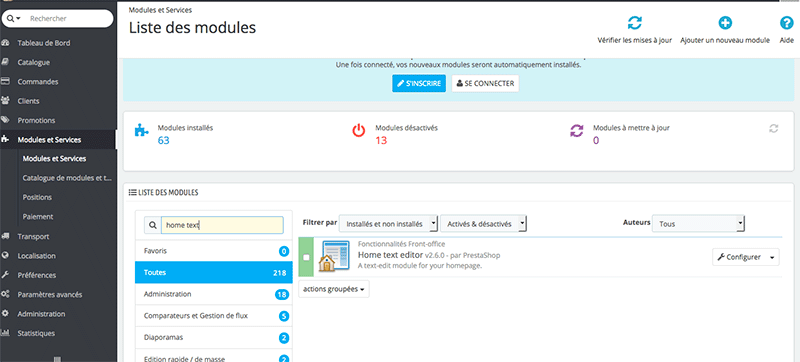Click the Modules à mettre à jour purple icon
Image resolution: width=800 pixels, height=362 pixels.
pos(577,131)
